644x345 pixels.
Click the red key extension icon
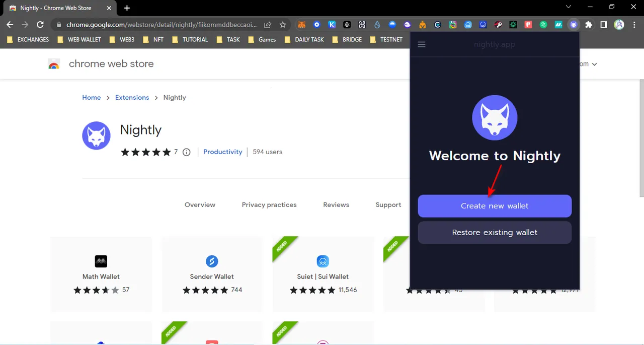click(x=498, y=25)
